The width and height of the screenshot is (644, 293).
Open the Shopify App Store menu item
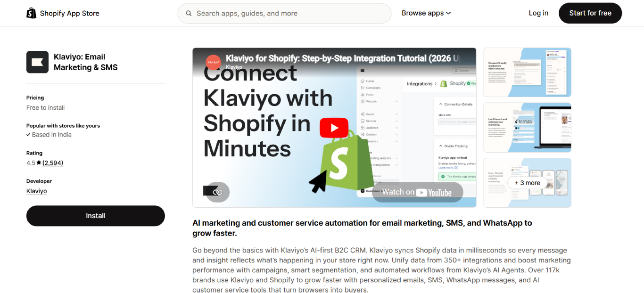[x=69, y=13]
